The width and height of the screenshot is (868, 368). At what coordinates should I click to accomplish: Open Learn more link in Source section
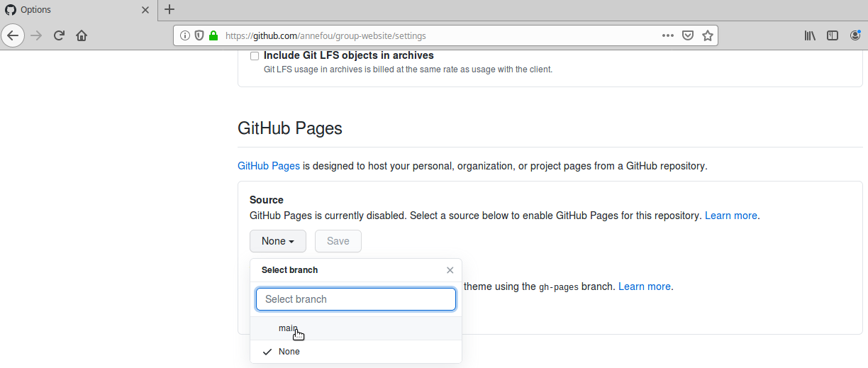pyautogui.click(x=730, y=216)
